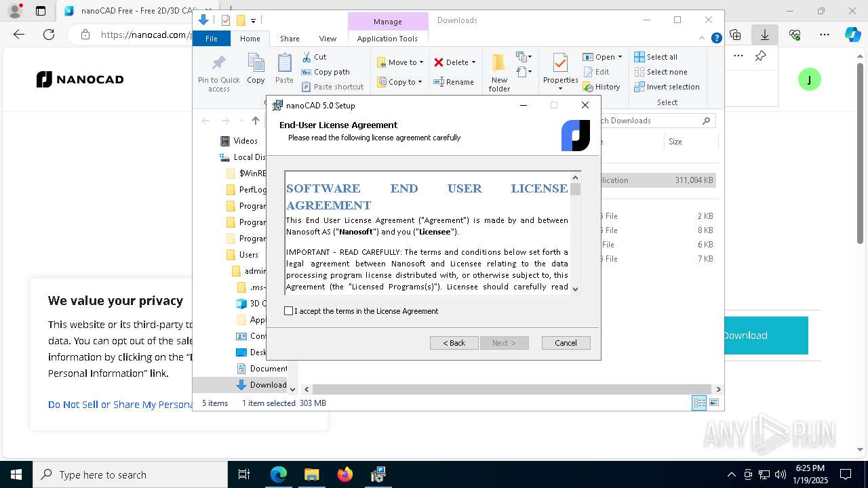This screenshot has height=488, width=868.
Task: Click the Paste icon in ribbon
Action: point(284,69)
